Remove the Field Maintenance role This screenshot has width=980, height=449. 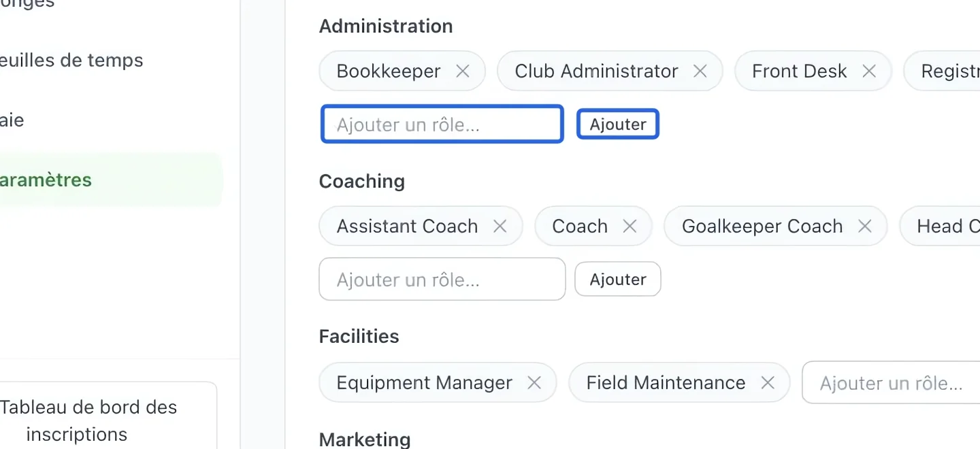768,382
